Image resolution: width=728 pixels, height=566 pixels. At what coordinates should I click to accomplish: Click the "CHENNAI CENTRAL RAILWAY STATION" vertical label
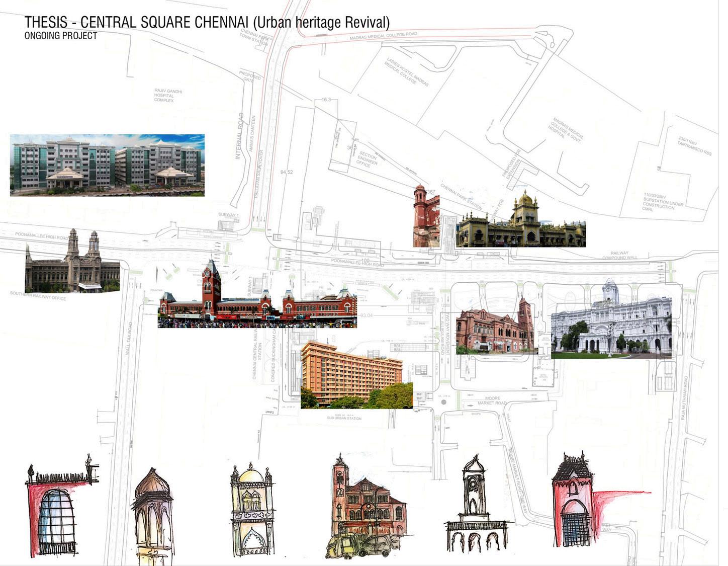[x=258, y=353]
